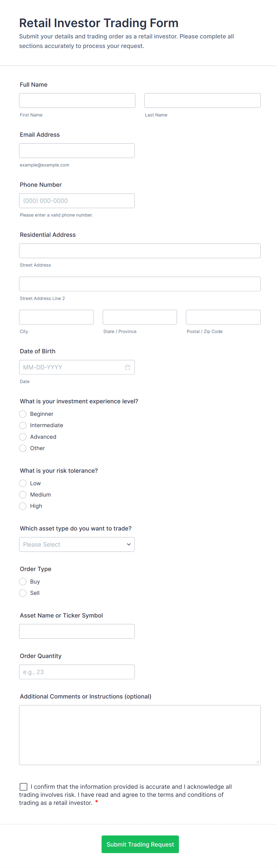Click the Order Quantity number field
277x868 pixels.
pos(77,672)
